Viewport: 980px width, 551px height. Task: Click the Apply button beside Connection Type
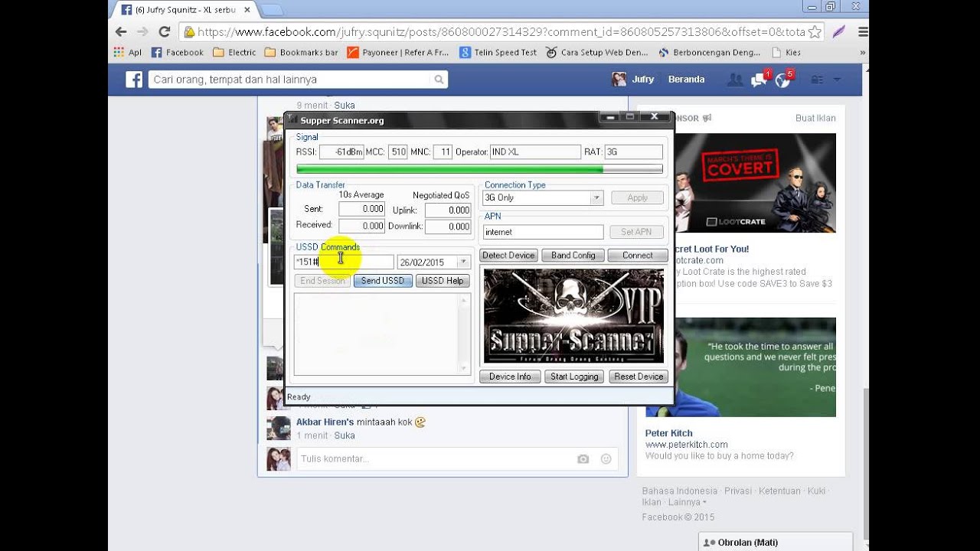(637, 197)
